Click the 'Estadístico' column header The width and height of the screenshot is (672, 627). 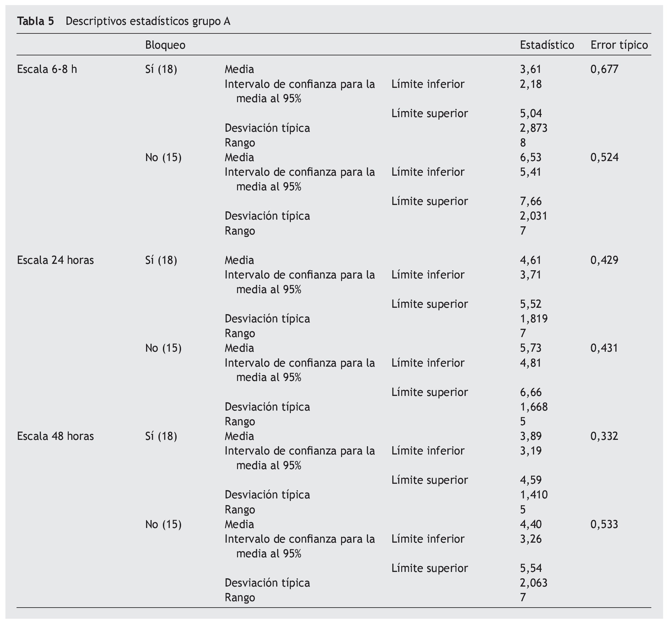pos(547,45)
